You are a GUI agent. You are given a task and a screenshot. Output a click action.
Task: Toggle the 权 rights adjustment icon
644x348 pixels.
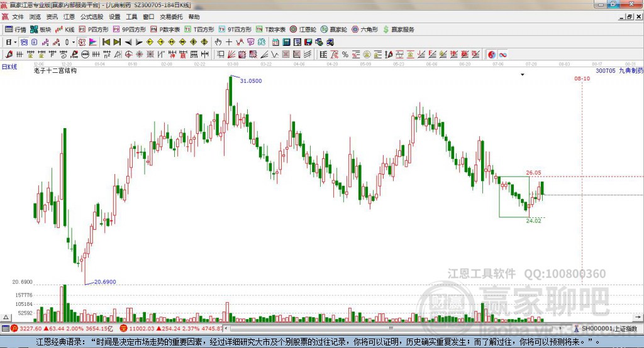82,42
